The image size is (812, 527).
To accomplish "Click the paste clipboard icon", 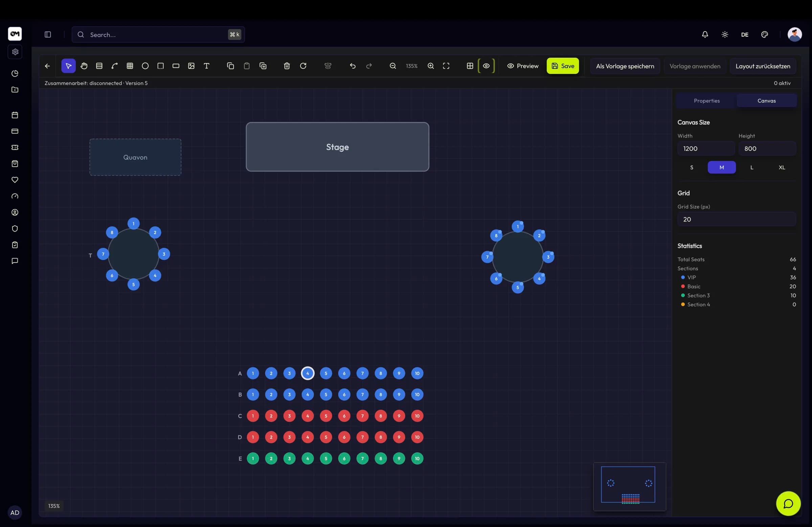I will click(247, 66).
